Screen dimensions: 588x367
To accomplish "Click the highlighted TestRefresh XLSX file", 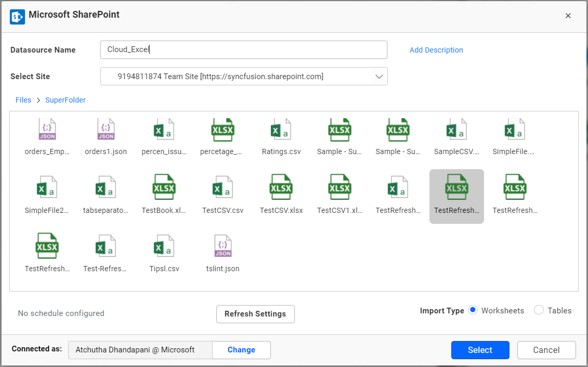I will coord(457,196).
